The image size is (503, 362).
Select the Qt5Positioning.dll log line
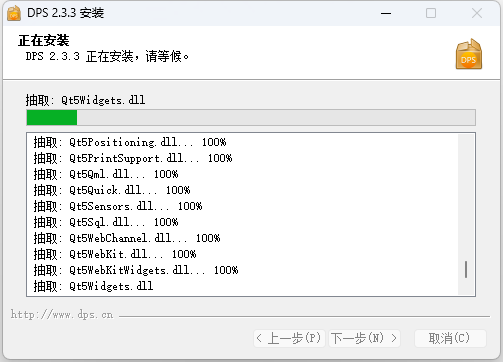click(130, 142)
